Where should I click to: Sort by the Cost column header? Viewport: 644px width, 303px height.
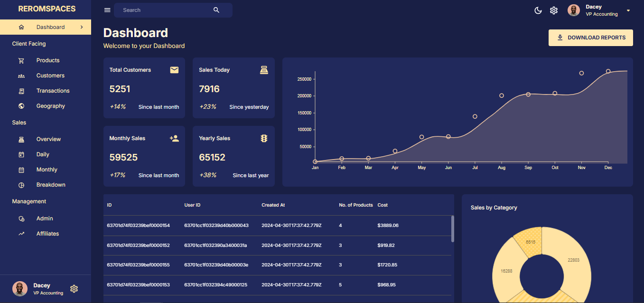(x=383, y=205)
